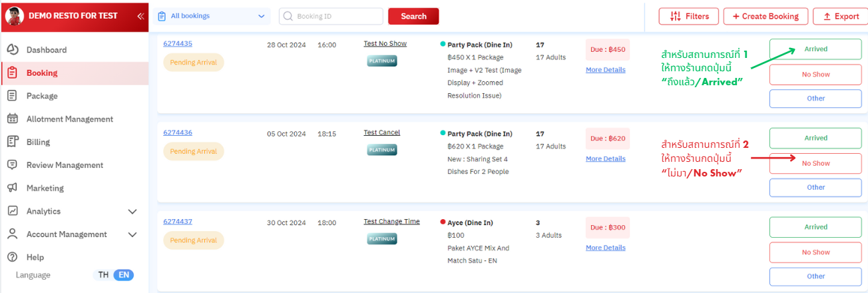Mark booking 6274437 as No Show
This screenshot has height=293, width=868.
(815, 252)
